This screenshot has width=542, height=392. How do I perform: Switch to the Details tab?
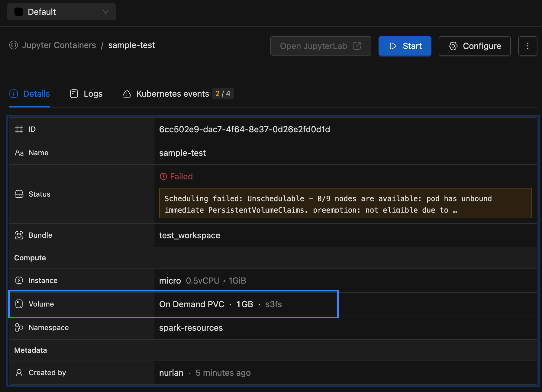(30, 94)
